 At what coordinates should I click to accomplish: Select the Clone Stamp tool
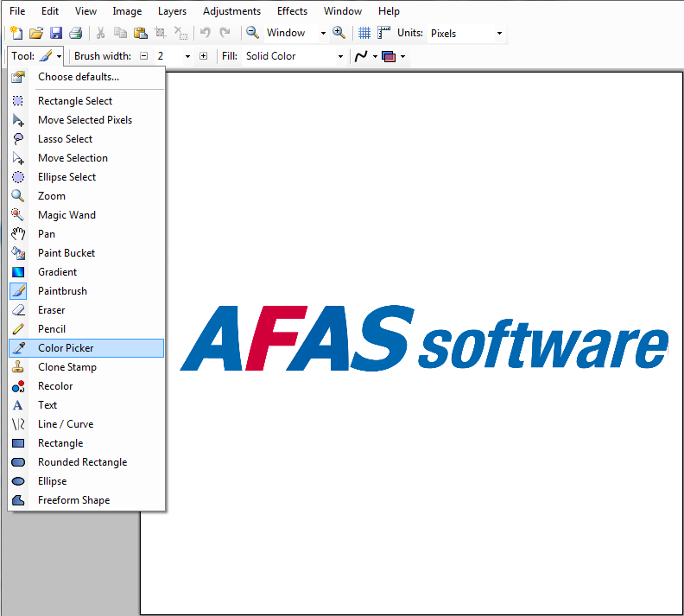tap(86, 367)
